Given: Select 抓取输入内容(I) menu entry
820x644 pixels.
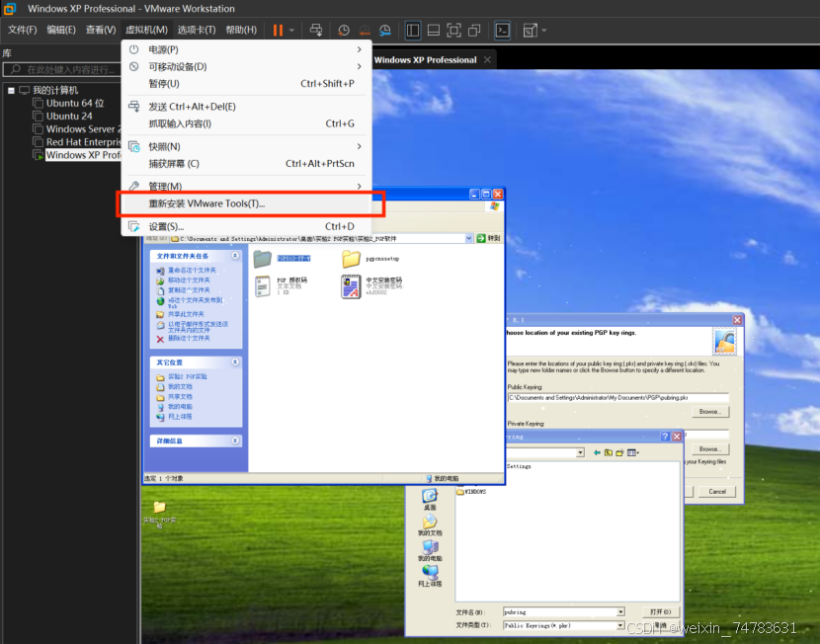Looking at the screenshot, I should click(246, 123).
